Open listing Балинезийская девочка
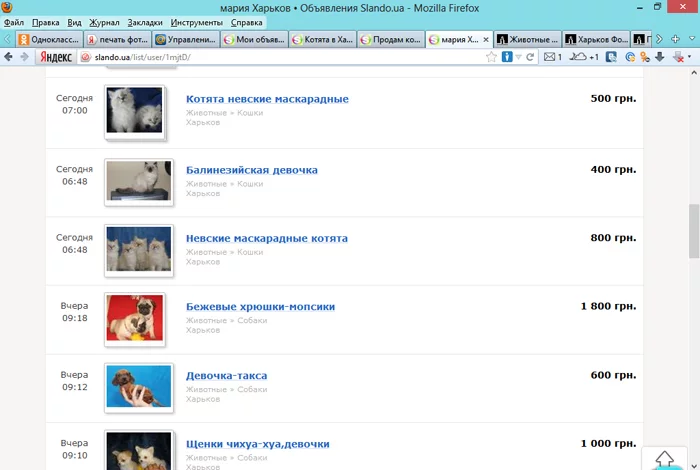This screenshot has height=470, width=700. click(252, 170)
